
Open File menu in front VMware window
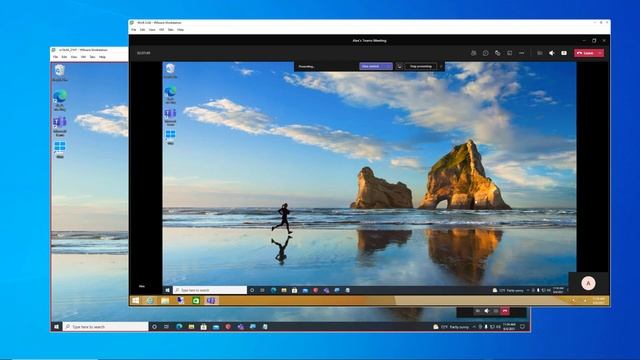point(133,30)
